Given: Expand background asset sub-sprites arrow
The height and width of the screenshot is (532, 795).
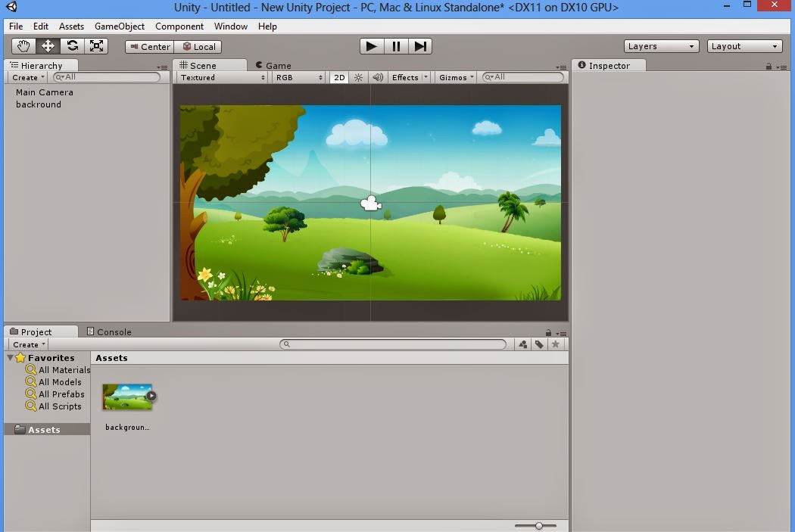Looking at the screenshot, I should pyautogui.click(x=151, y=396).
